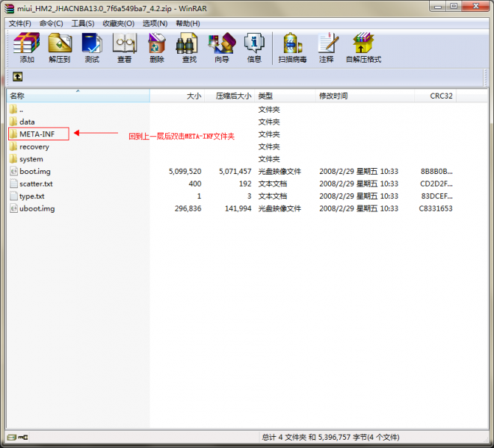Close the WinRAR window
494x448 pixels.
tap(476, 6)
